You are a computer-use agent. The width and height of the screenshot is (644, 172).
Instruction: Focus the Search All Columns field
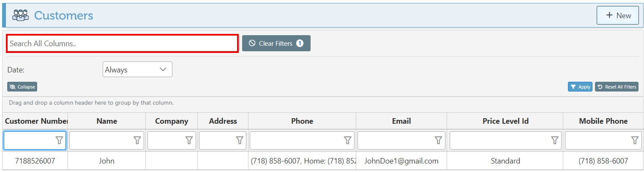click(x=122, y=44)
